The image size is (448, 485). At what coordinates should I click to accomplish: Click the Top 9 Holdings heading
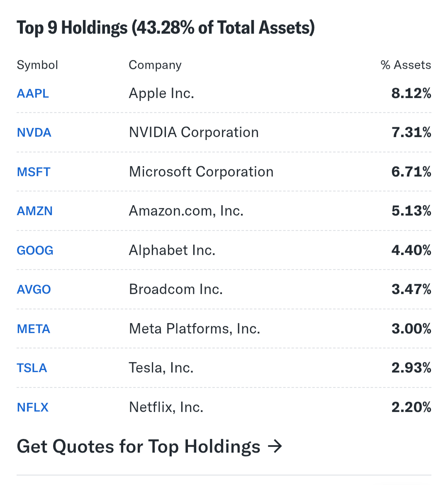tap(166, 28)
